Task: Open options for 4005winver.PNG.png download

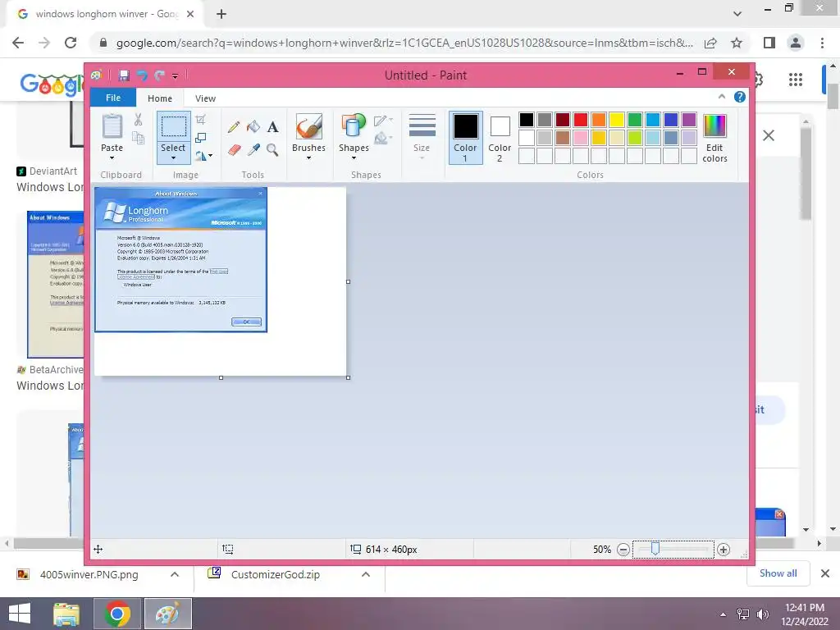Action: click(x=175, y=574)
